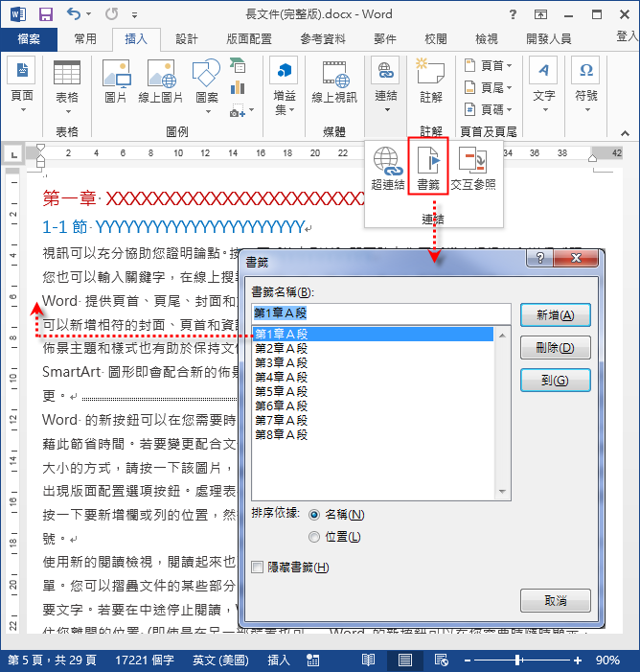Click the ruler tab selector box

click(13, 154)
